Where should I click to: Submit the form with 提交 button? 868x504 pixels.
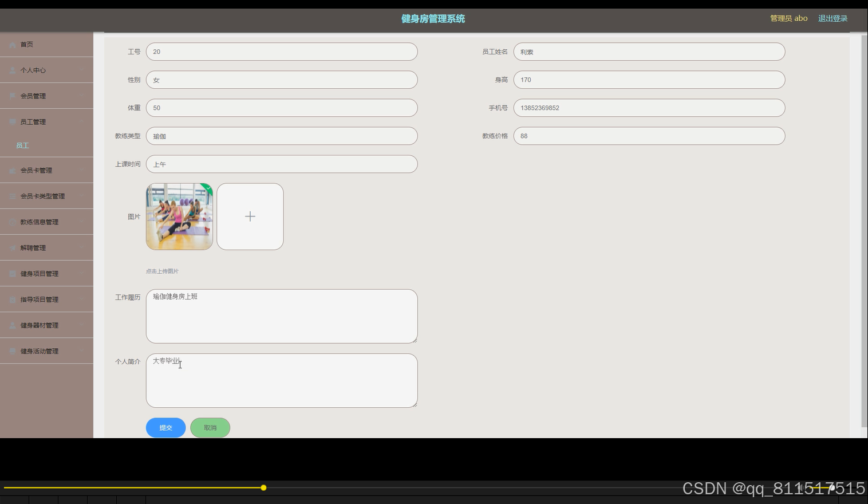coord(166,428)
